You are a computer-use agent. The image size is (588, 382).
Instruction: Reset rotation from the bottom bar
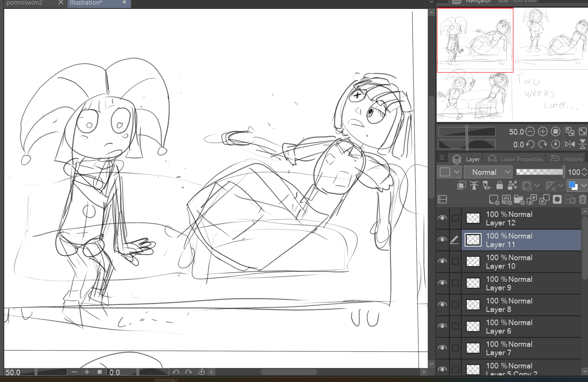pos(201,372)
